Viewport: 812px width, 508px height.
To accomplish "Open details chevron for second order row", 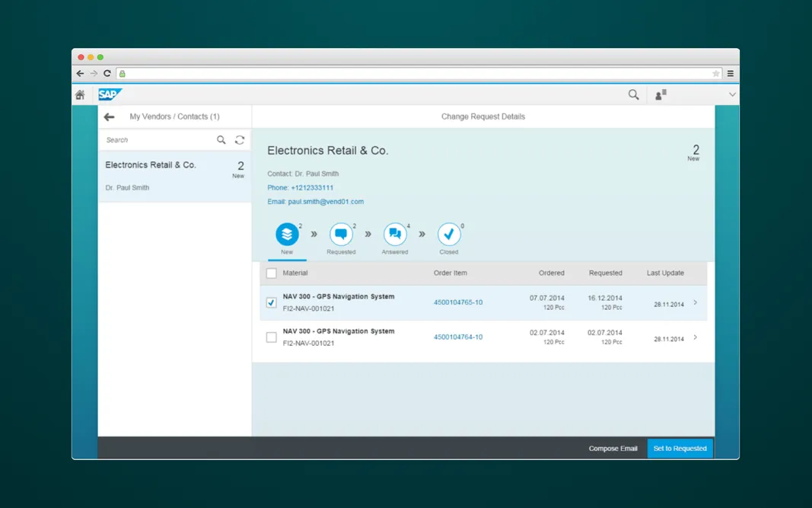I will click(695, 337).
